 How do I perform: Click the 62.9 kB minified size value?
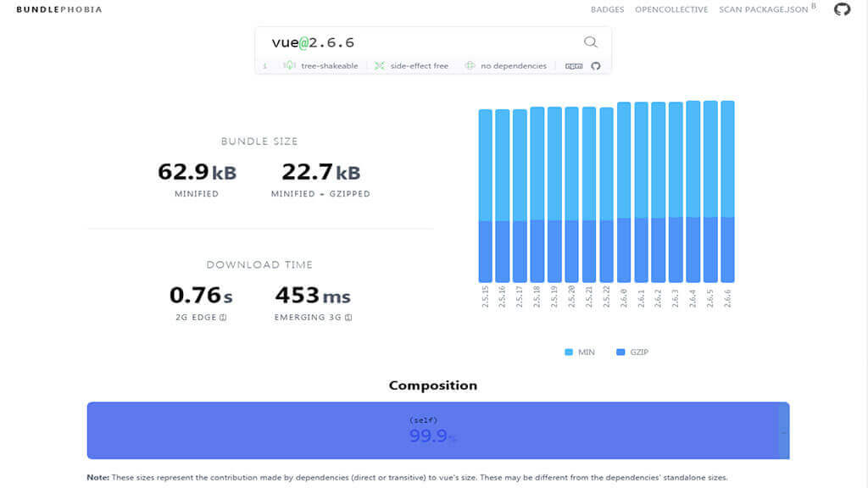click(197, 172)
